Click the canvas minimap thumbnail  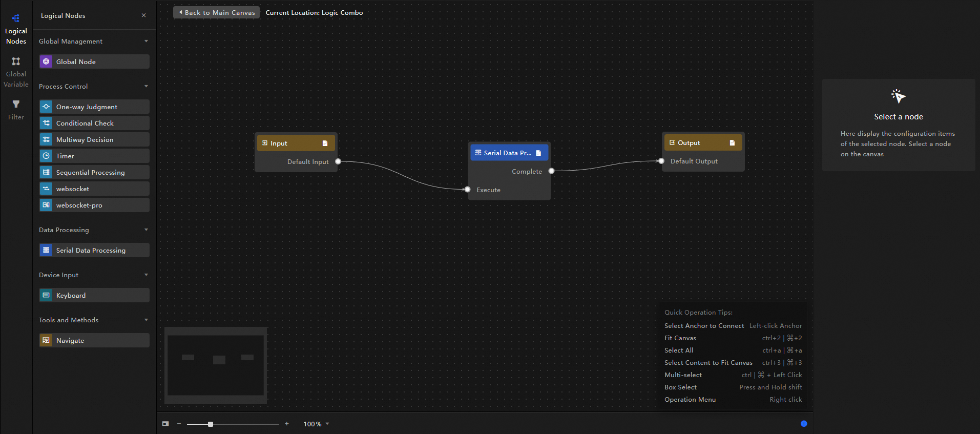[216, 365]
